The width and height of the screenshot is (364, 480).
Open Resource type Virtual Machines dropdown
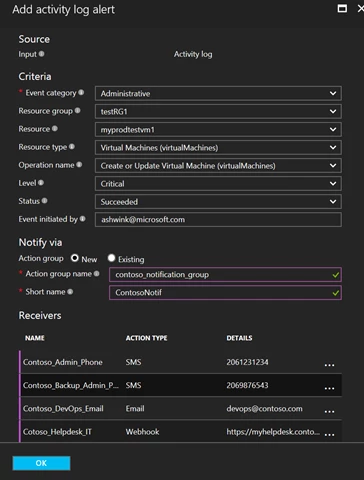tap(218, 148)
